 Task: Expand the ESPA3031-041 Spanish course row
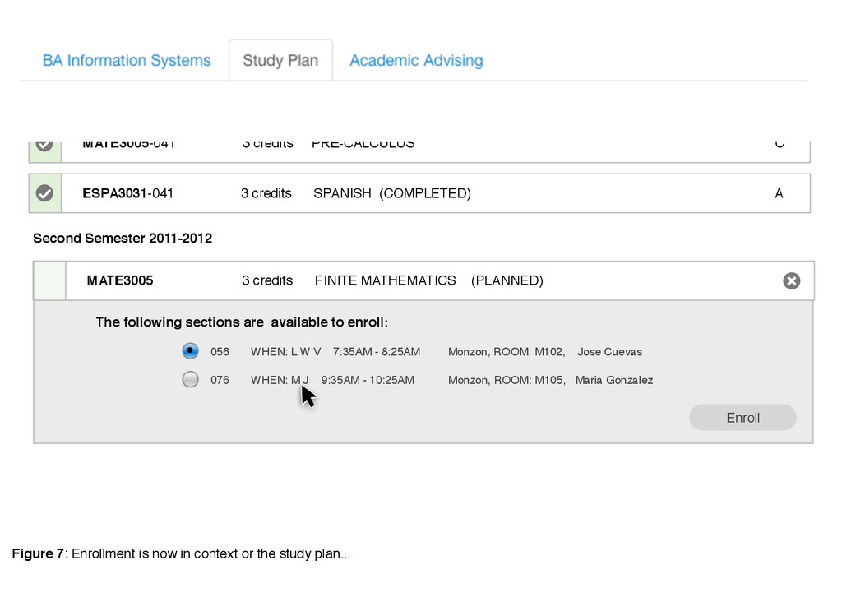419,193
